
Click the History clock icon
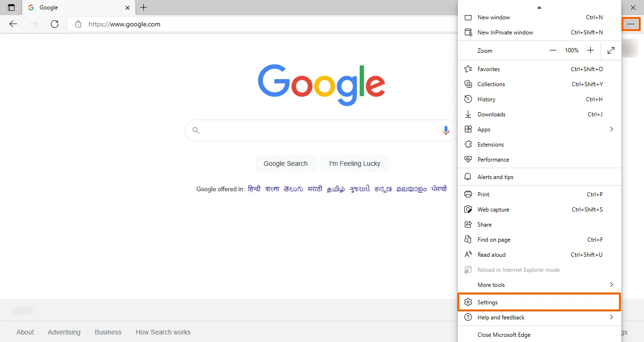468,99
